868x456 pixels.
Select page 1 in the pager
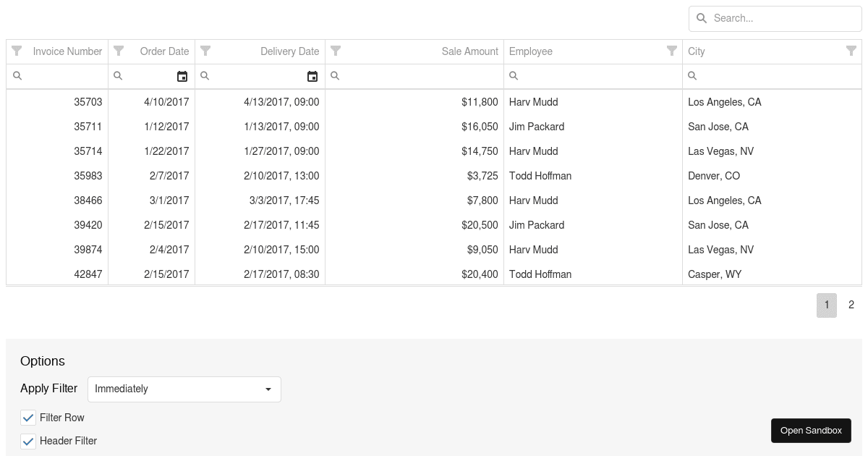pos(827,305)
